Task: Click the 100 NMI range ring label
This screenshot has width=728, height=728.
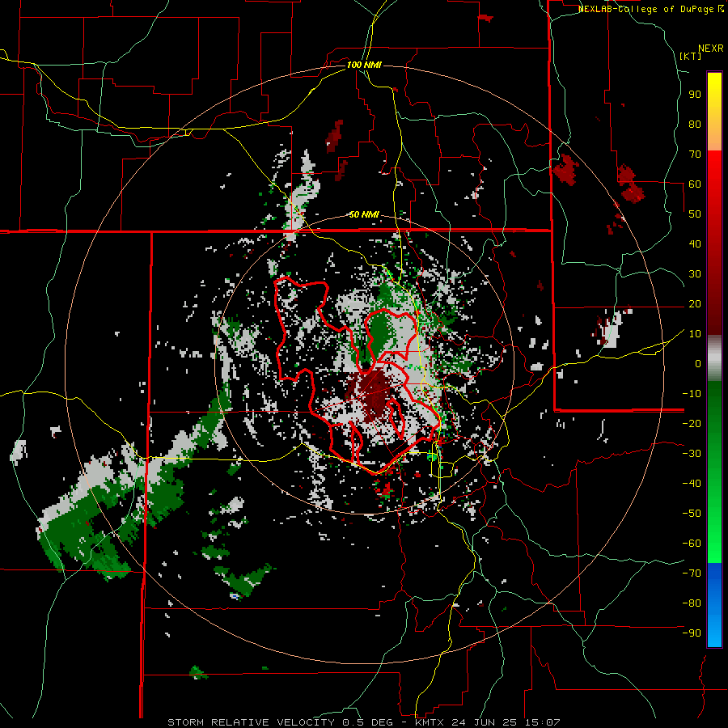Action: pyautogui.click(x=364, y=65)
